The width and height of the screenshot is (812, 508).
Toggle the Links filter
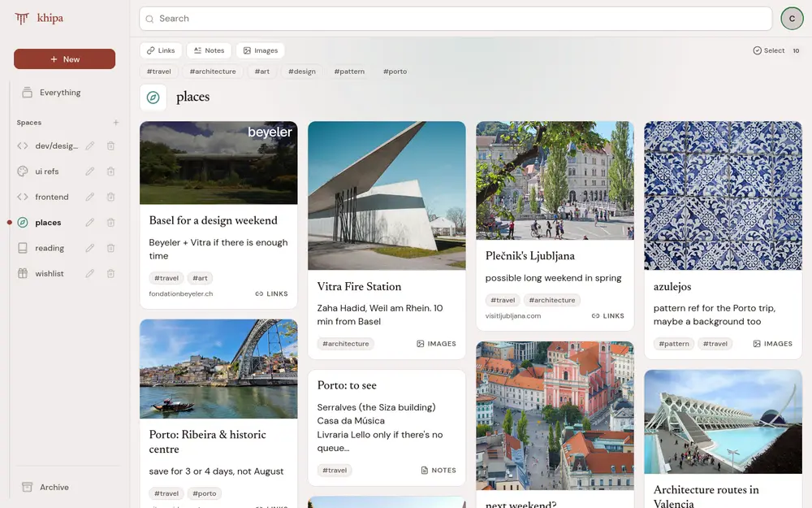[x=161, y=50]
